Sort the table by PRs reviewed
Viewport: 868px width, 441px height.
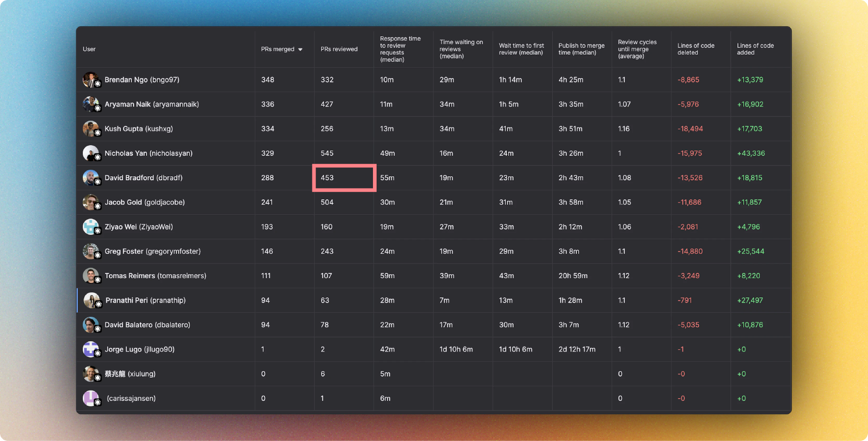pos(339,49)
